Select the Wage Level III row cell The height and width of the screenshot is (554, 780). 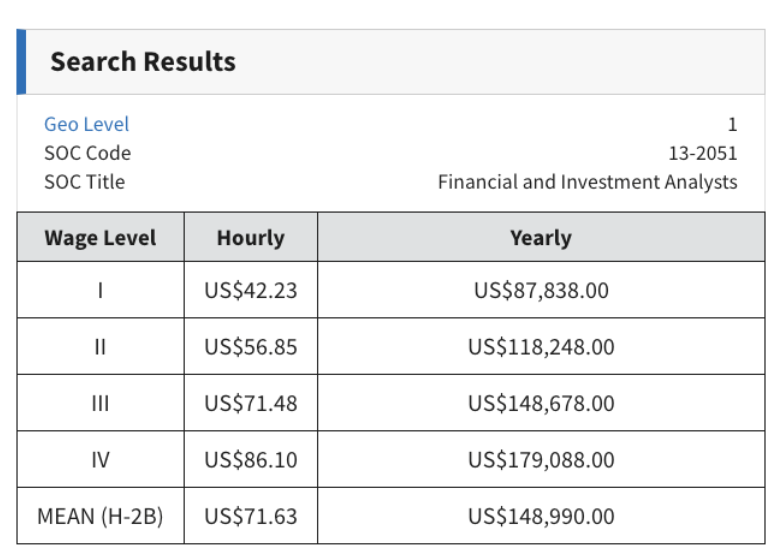[x=100, y=404]
